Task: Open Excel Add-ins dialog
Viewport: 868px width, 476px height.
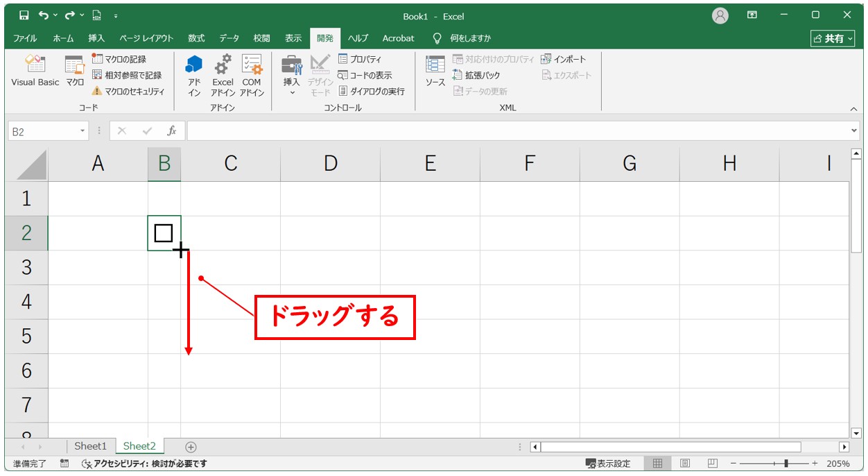Action: click(x=223, y=75)
